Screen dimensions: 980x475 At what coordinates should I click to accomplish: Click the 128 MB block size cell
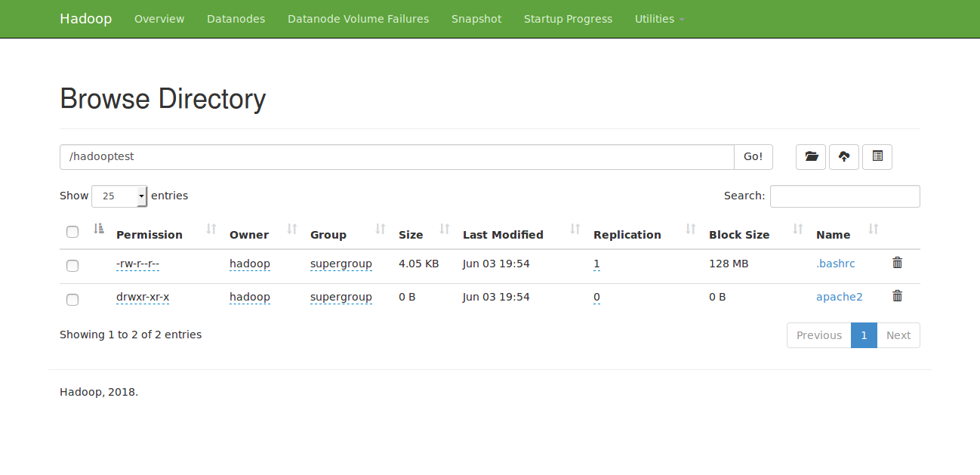click(729, 264)
